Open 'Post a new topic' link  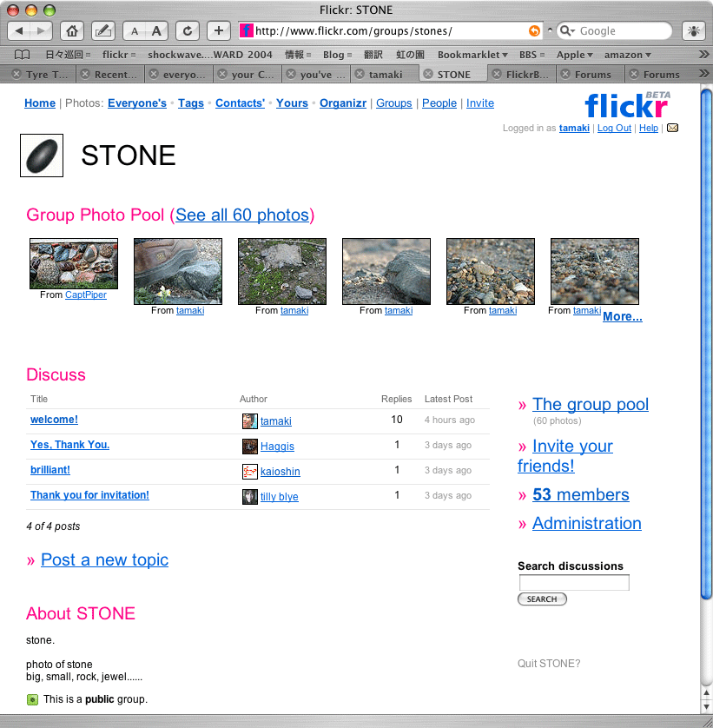pyautogui.click(x=104, y=560)
